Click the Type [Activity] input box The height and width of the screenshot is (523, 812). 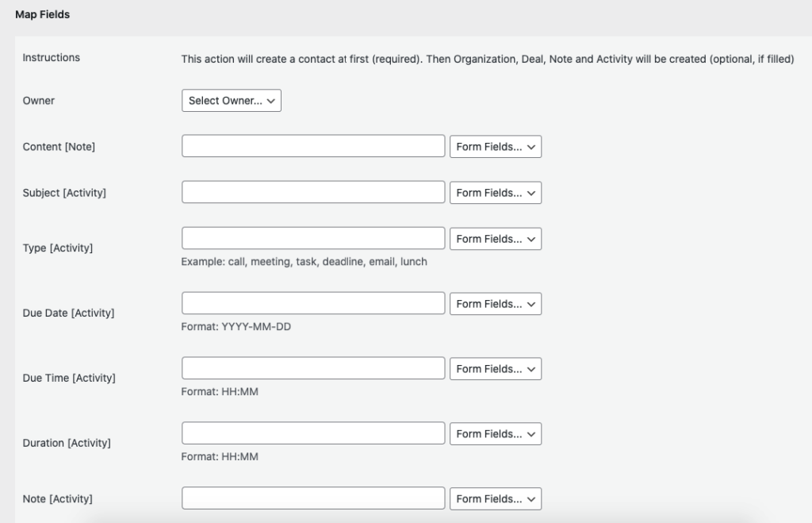coord(312,238)
